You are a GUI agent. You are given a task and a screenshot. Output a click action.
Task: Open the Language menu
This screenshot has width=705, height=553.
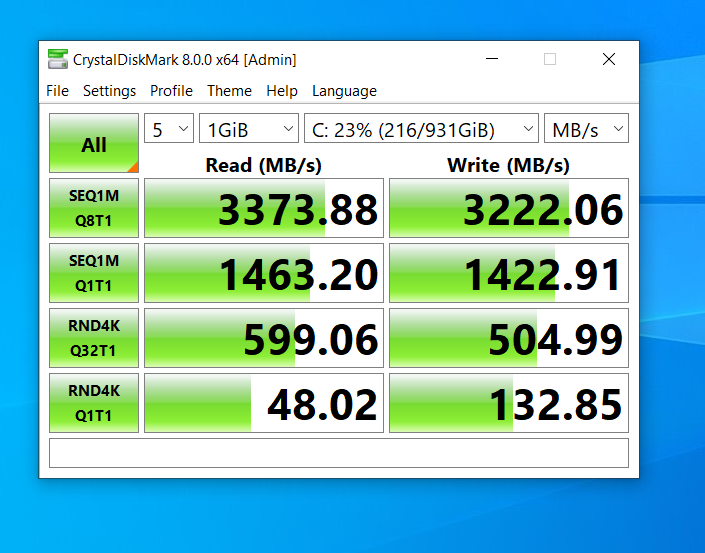344,91
